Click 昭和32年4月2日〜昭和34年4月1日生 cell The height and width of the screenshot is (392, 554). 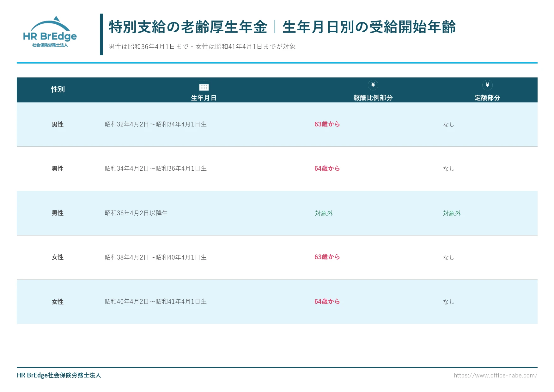pos(156,124)
